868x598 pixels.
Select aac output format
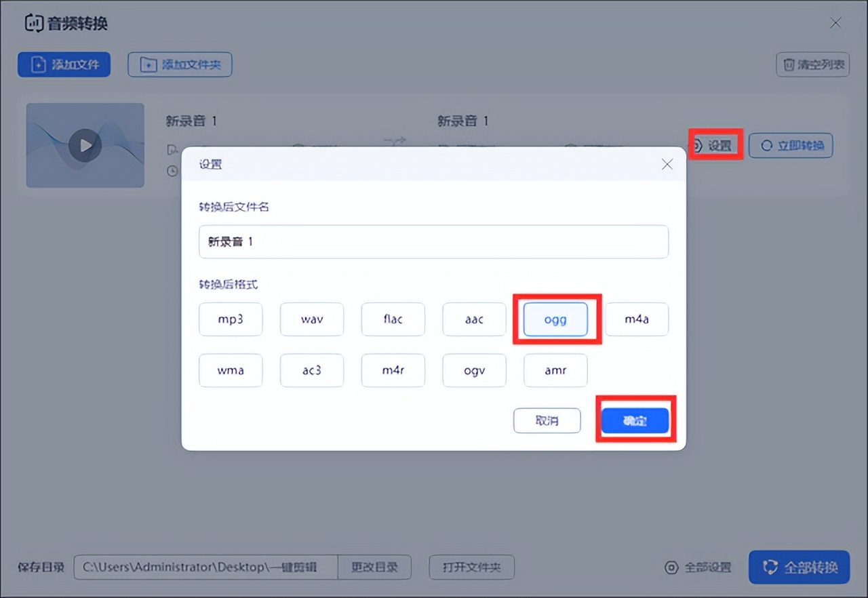pos(474,319)
